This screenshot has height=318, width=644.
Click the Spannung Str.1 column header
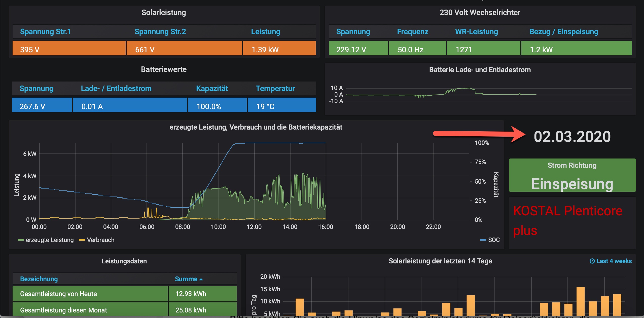point(46,32)
